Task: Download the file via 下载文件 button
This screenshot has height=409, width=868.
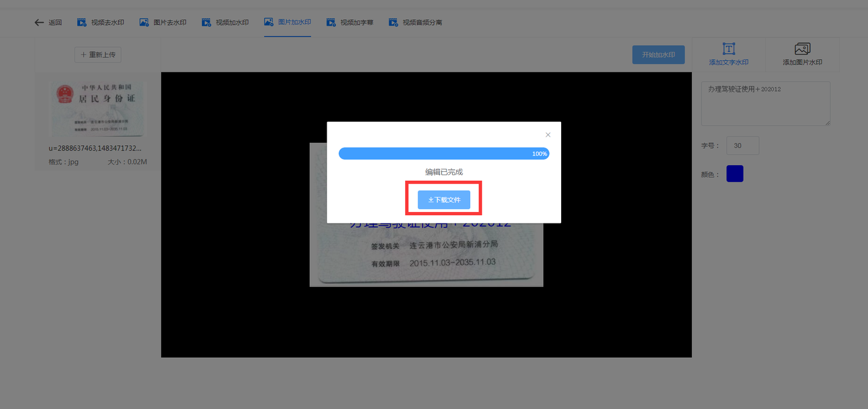Action: 444,199
